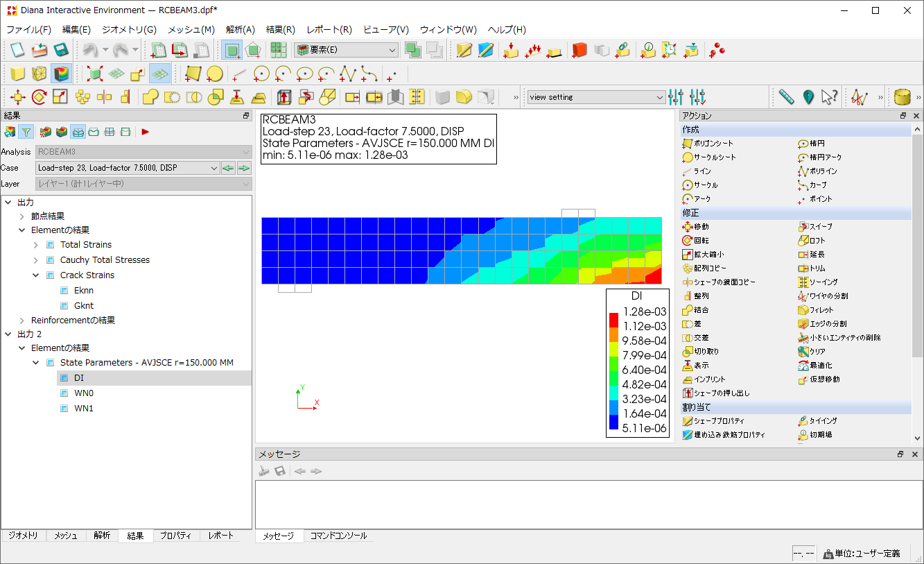Click ポリゴンシート in the actions panel
924x564 pixels.
(x=713, y=144)
